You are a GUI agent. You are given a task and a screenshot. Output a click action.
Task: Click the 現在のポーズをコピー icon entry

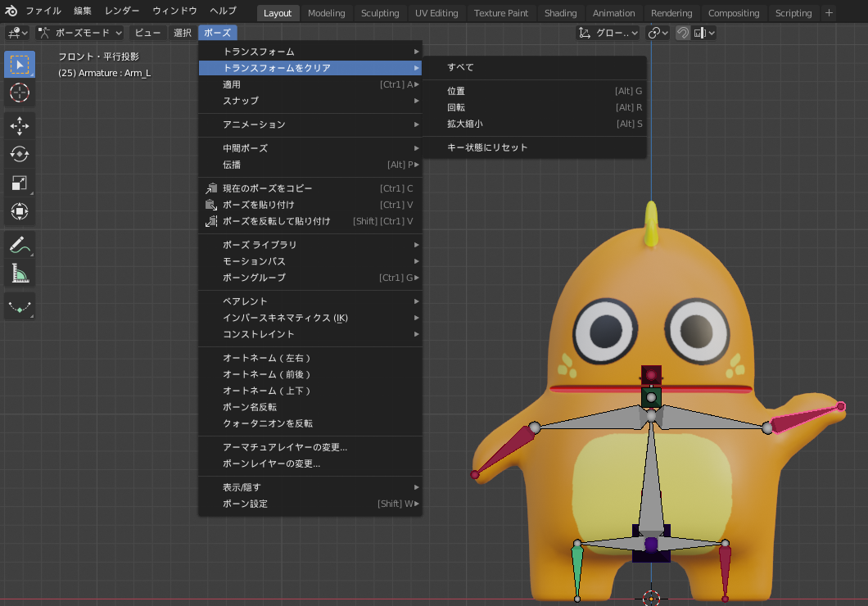310,188
